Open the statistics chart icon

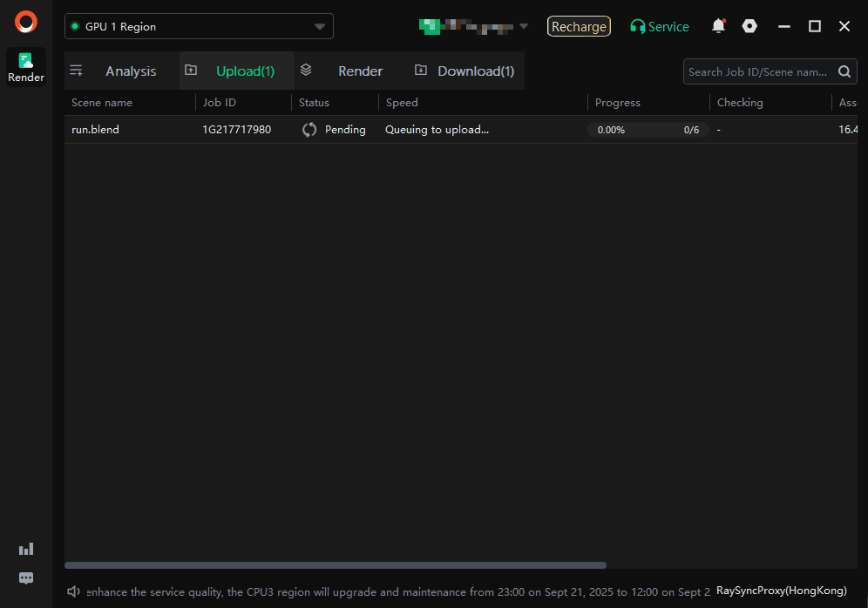coord(26,549)
